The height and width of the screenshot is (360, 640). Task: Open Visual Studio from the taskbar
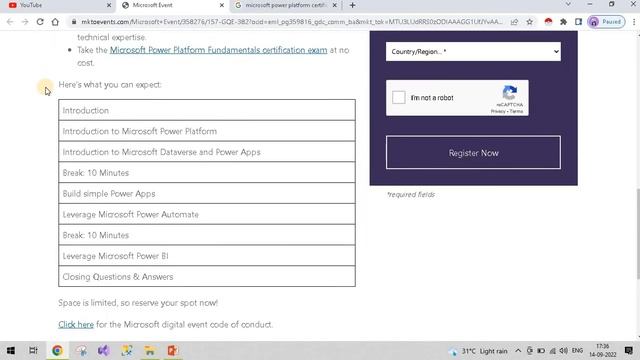pyautogui.click(x=104, y=351)
